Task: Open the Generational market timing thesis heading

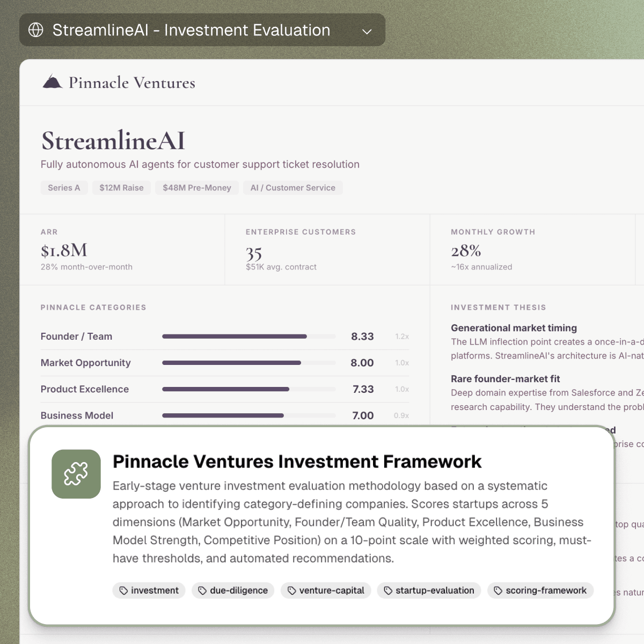Action: click(514, 328)
